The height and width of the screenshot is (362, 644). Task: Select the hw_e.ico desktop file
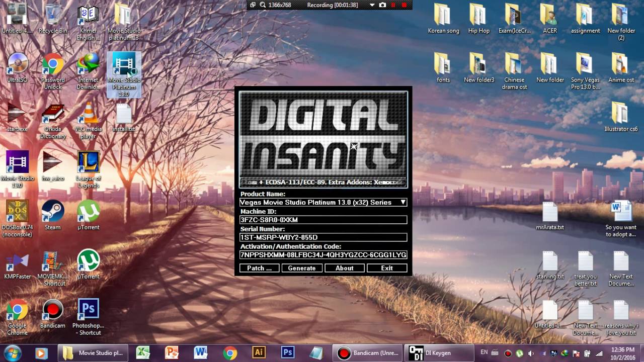click(53, 166)
